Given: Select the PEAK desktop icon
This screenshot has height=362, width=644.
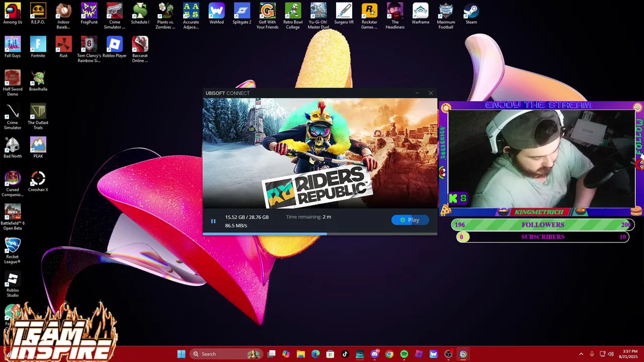Looking at the screenshot, I should [38, 148].
